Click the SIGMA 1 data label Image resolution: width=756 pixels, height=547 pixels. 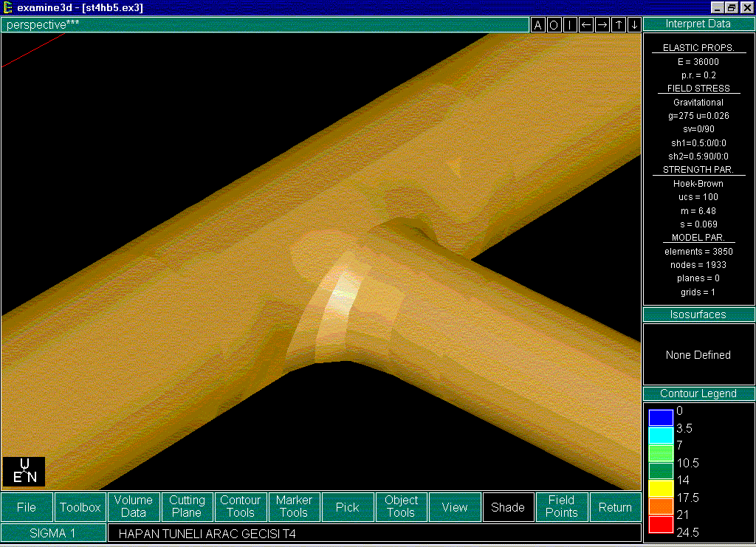53,533
